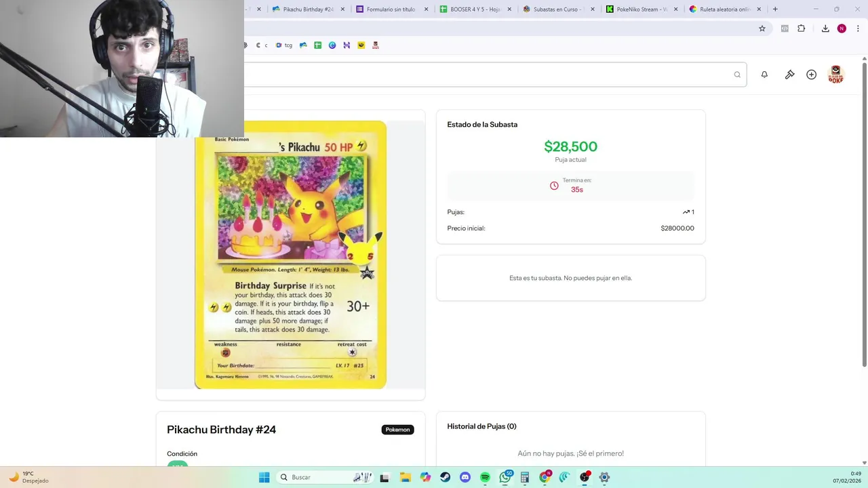Click the search magnifier icon

click(737, 75)
